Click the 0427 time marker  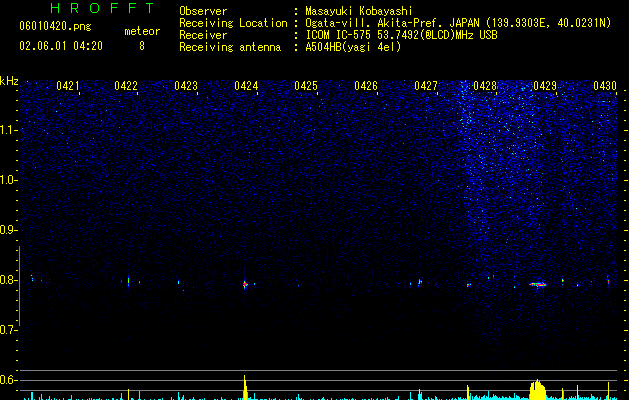[426, 86]
